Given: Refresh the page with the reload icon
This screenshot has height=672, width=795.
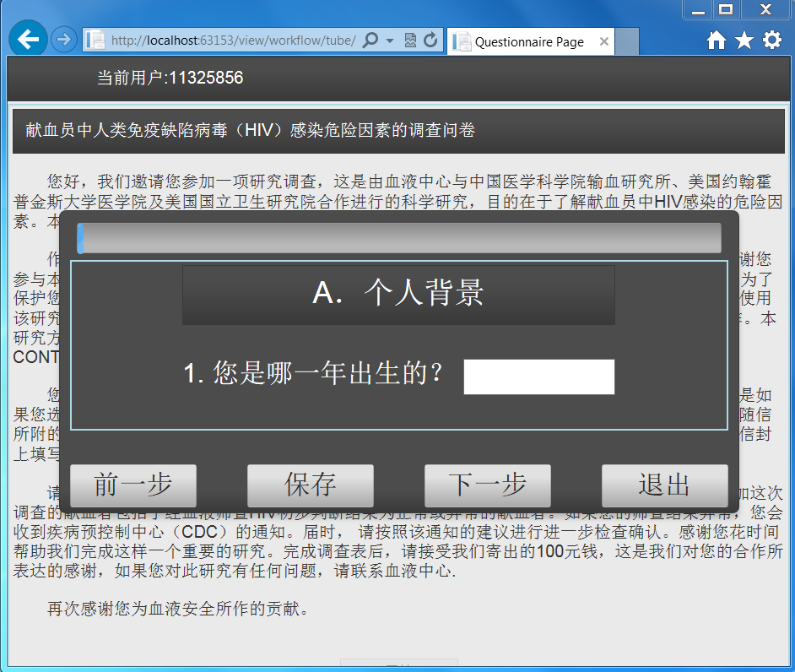Looking at the screenshot, I should pos(430,41).
